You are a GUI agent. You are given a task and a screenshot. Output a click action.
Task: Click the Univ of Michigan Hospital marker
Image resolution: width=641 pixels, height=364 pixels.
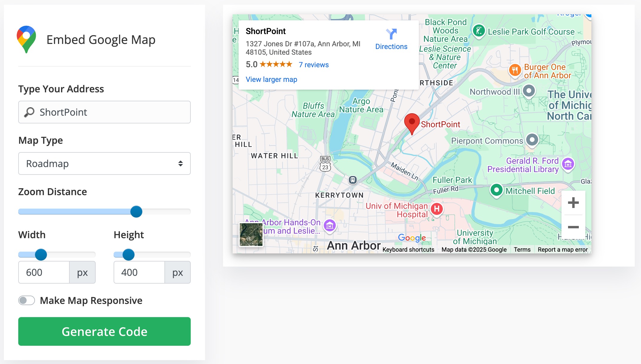(437, 209)
